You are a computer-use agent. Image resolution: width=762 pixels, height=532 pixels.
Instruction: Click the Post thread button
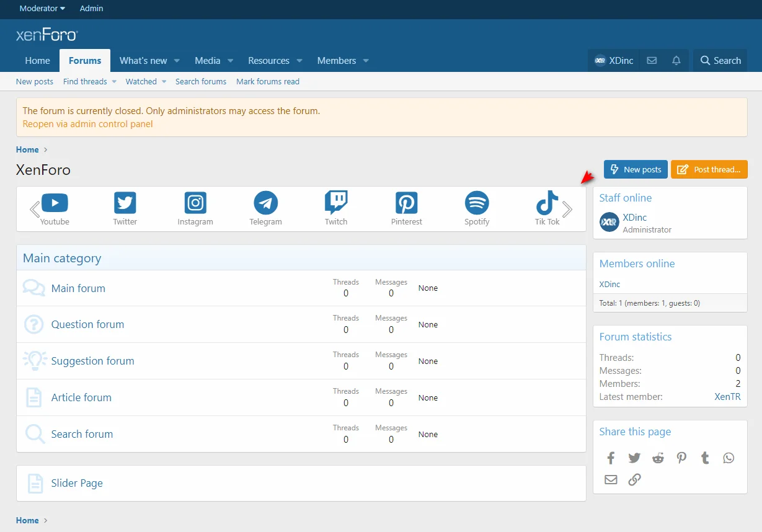point(709,169)
